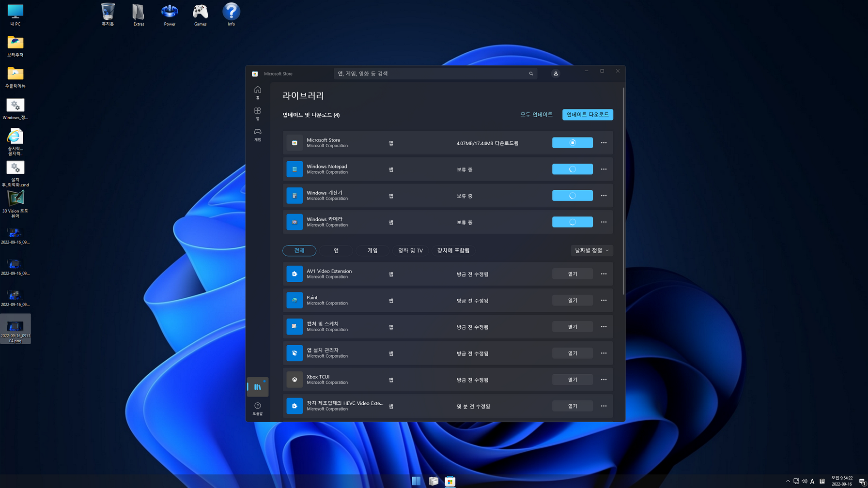This screenshot has height=488, width=868.
Task: Stop the Microsoft Store download
Action: coord(573,143)
